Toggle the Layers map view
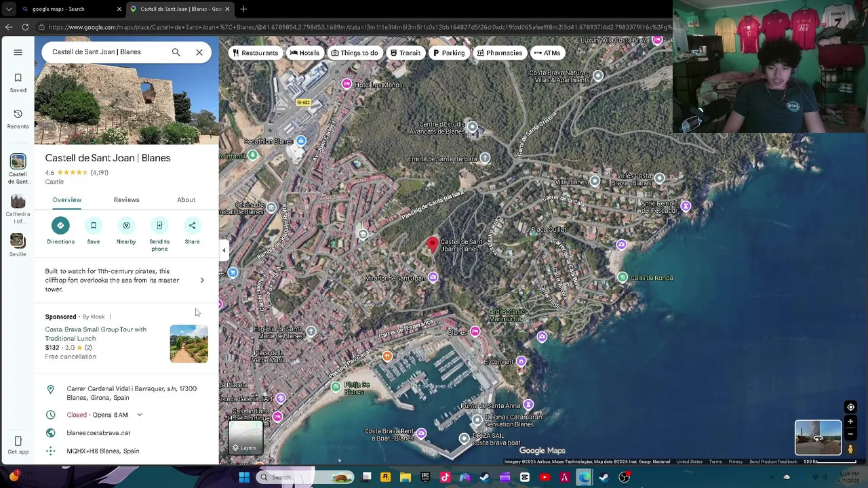868x488 pixels. pyautogui.click(x=245, y=437)
